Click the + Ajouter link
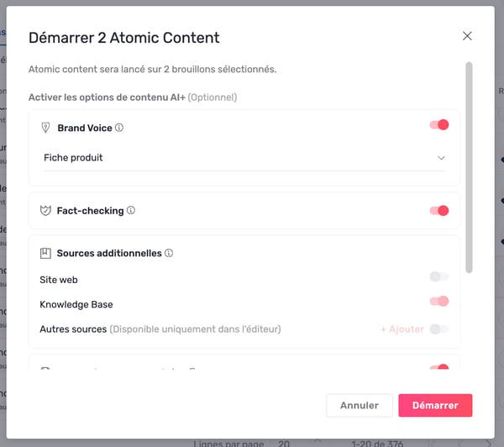The width and height of the screenshot is (504, 447). (x=402, y=329)
